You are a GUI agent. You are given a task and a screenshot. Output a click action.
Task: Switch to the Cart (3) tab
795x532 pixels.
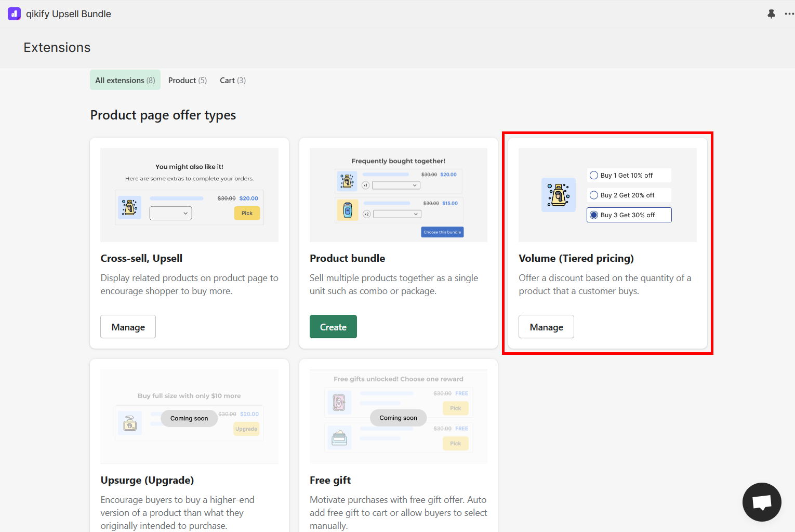233,80
